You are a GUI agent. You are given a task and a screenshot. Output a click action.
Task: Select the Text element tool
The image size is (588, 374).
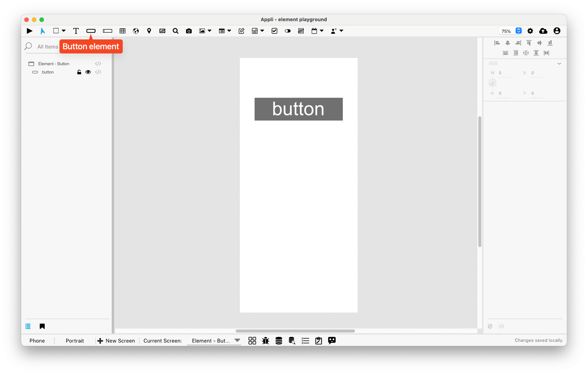pos(76,31)
